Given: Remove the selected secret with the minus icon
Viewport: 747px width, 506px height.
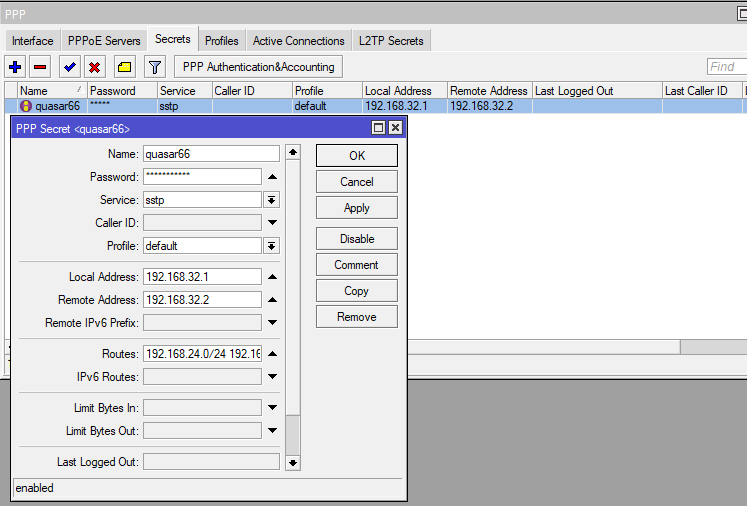Looking at the screenshot, I should click(40, 67).
